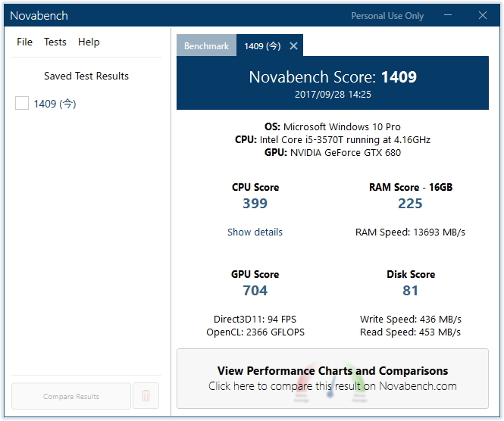Select saved result 1409 in the list

(x=55, y=104)
